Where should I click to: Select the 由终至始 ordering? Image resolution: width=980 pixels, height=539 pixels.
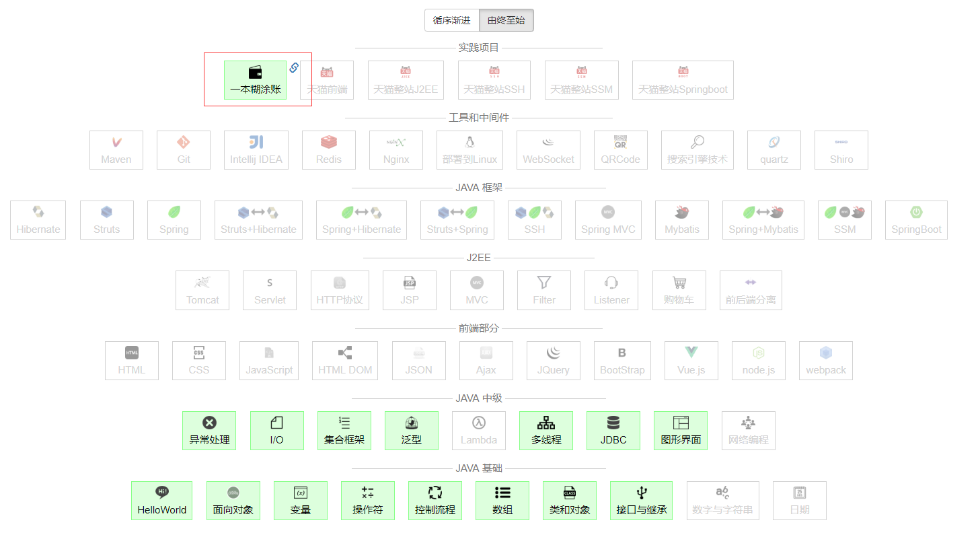click(506, 20)
